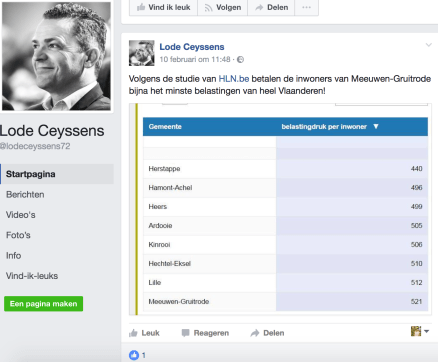Click the public audience globe icon
Viewport: 438px width, 362px height.
240,60
